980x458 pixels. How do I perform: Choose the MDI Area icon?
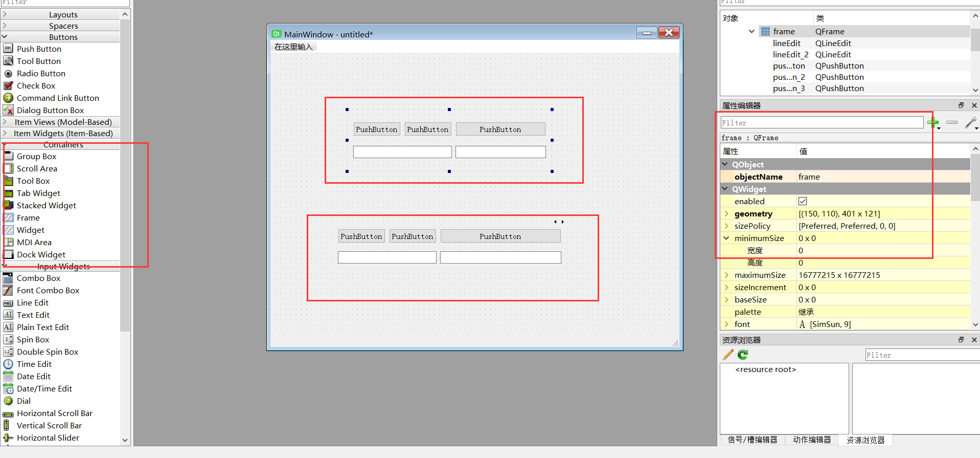pyautogui.click(x=8, y=242)
